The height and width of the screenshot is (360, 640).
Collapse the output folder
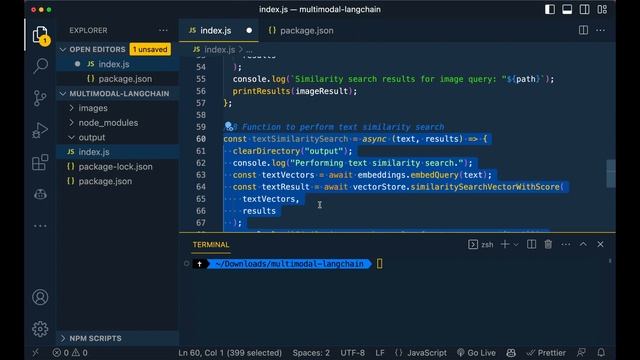pyautogui.click(x=92, y=138)
